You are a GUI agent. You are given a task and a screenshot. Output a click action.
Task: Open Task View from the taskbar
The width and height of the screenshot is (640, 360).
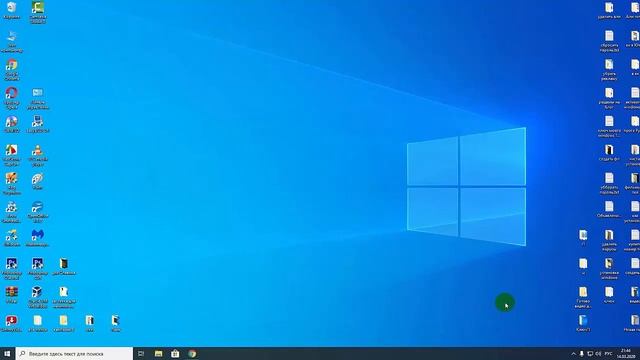coord(141,353)
